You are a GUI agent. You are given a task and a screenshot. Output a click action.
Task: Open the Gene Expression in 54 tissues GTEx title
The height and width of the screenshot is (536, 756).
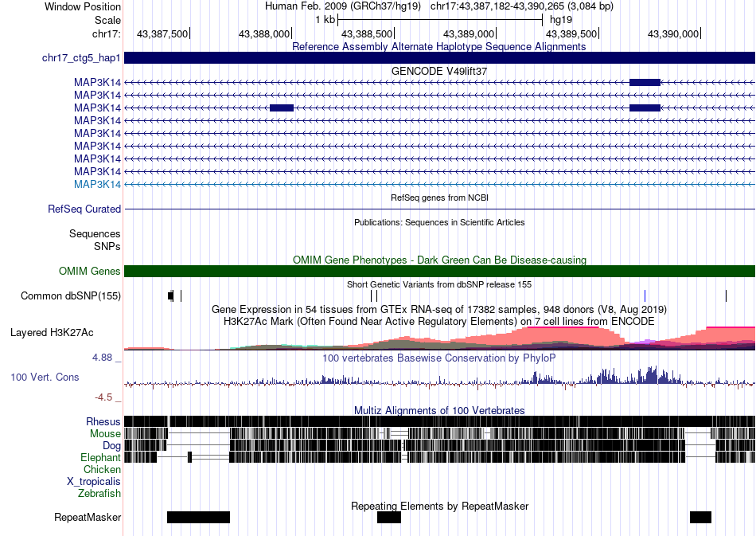(x=439, y=309)
